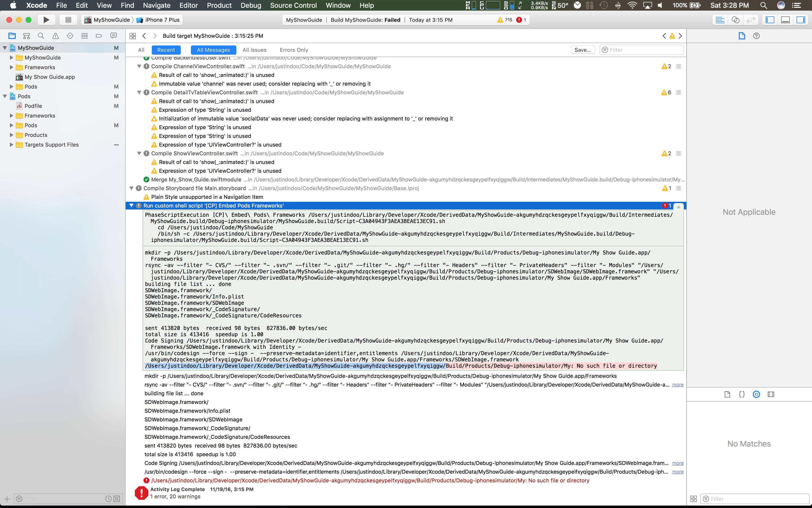Collapse the MyShowGuide project root
812x508 pixels.
coord(5,48)
